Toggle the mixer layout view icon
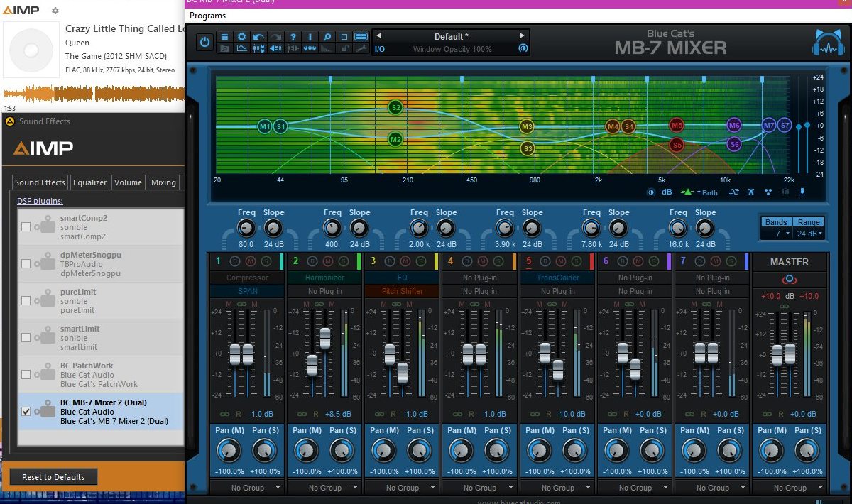The width and height of the screenshot is (852, 504). click(x=361, y=37)
